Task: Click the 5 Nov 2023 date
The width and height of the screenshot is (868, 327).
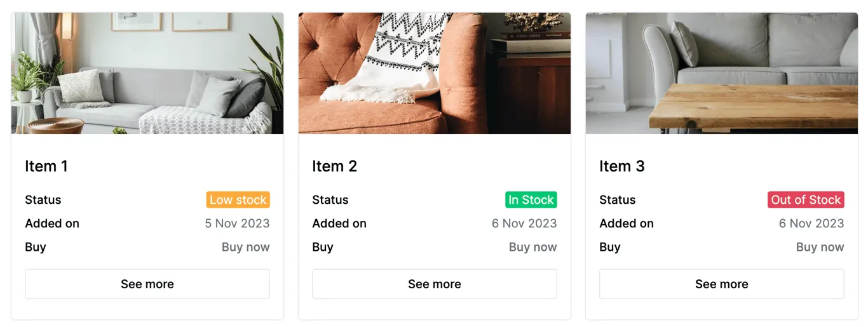Action: click(x=237, y=224)
